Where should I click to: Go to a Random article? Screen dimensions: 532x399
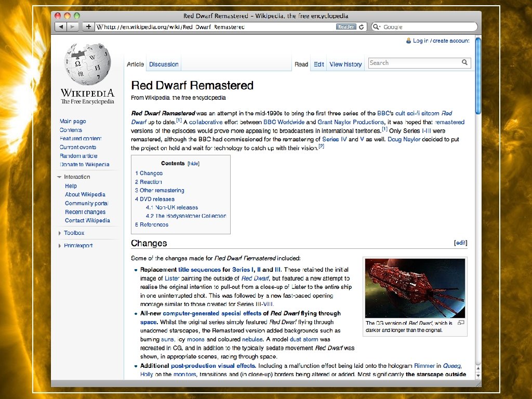78,156
